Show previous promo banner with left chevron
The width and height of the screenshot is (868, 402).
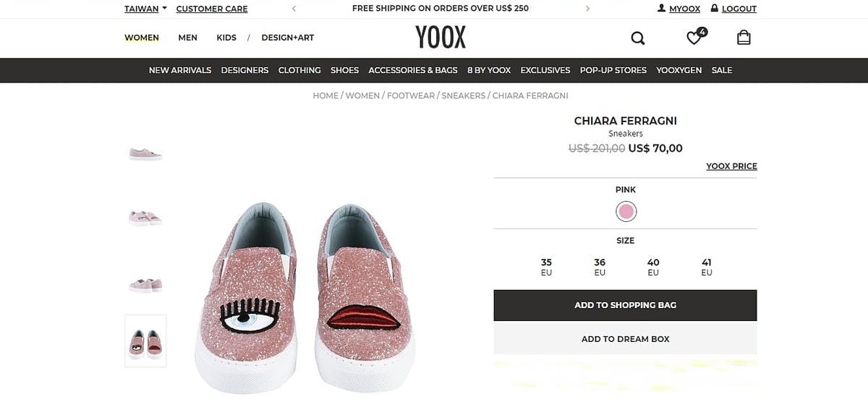pyautogui.click(x=294, y=9)
